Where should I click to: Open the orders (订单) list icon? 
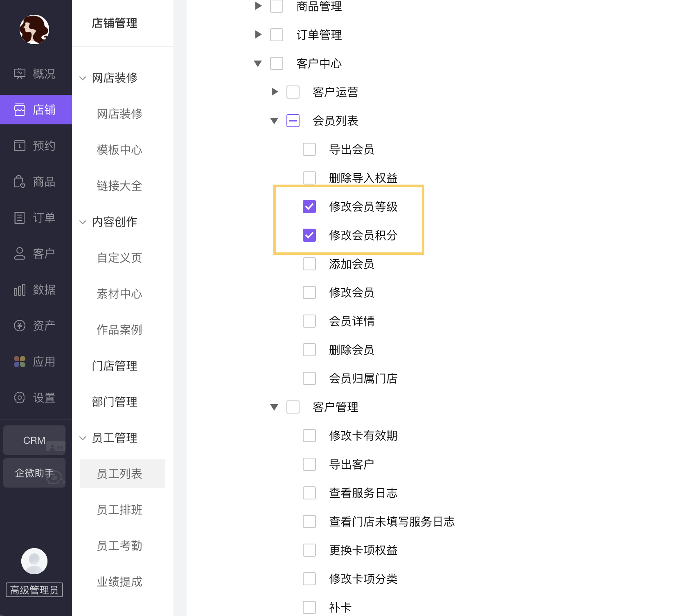(20, 218)
